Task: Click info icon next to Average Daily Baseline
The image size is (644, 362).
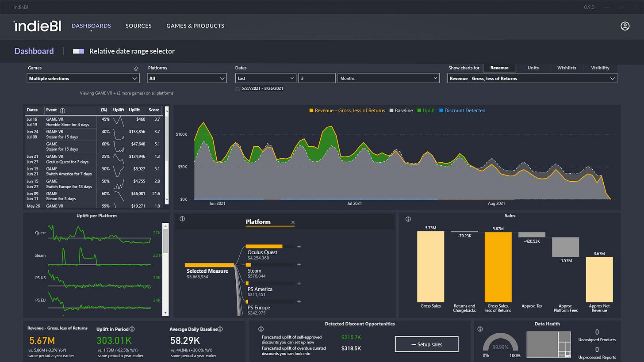Action: point(220,329)
